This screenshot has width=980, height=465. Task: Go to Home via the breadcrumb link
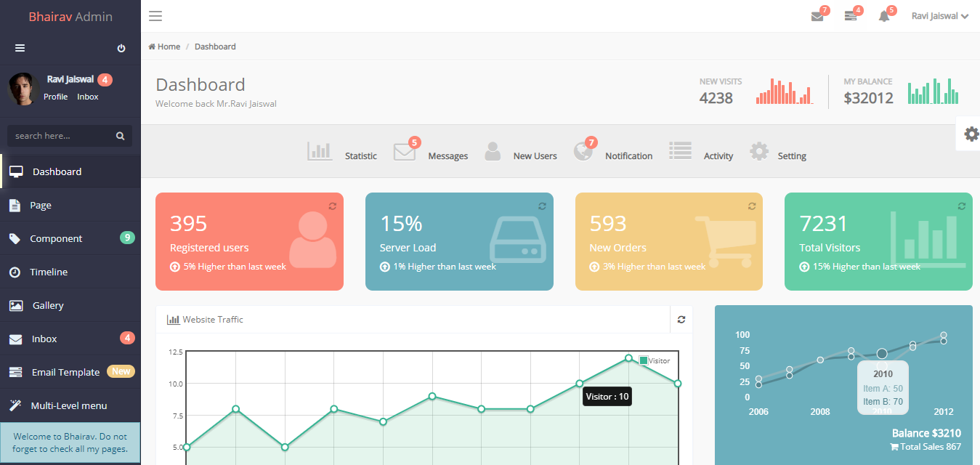164,46
